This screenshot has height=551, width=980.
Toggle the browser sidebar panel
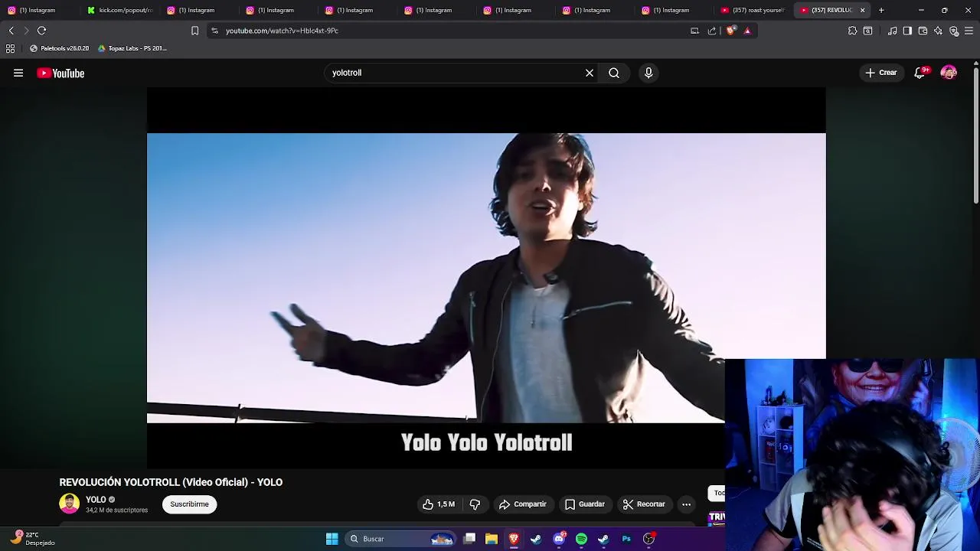(907, 31)
